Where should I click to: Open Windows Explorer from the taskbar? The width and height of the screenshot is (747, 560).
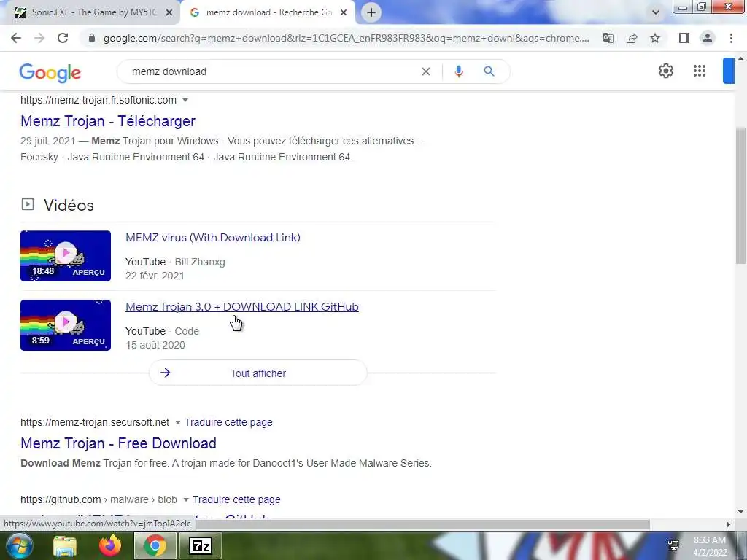coord(64,546)
